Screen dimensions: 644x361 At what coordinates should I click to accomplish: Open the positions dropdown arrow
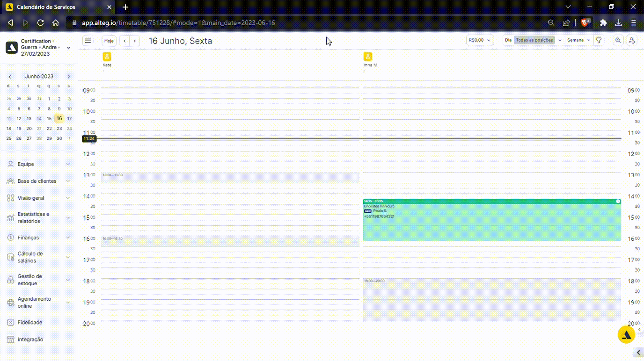(560, 40)
